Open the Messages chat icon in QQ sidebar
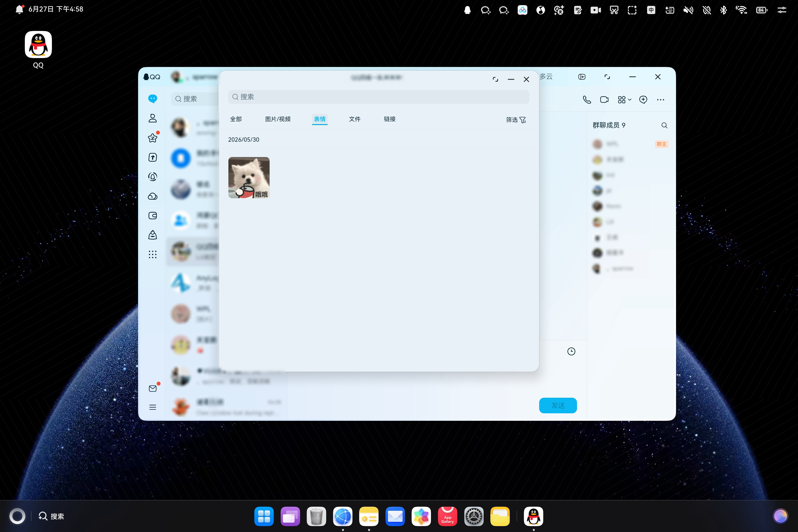The width and height of the screenshot is (798, 532). point(153,99)
